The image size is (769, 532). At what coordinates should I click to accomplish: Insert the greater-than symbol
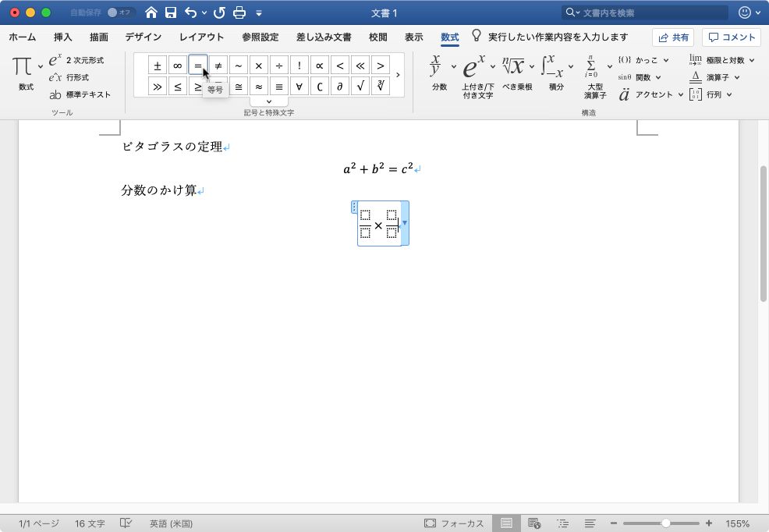point(381,66)
